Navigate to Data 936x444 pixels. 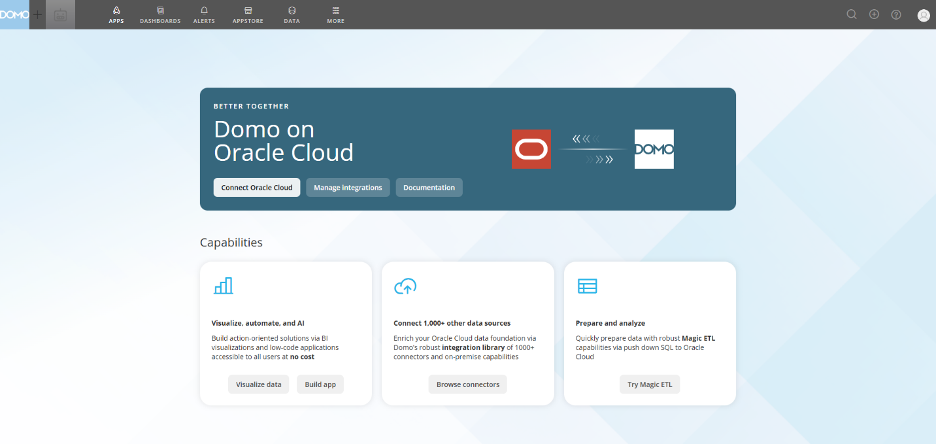(x=291, y=15)
